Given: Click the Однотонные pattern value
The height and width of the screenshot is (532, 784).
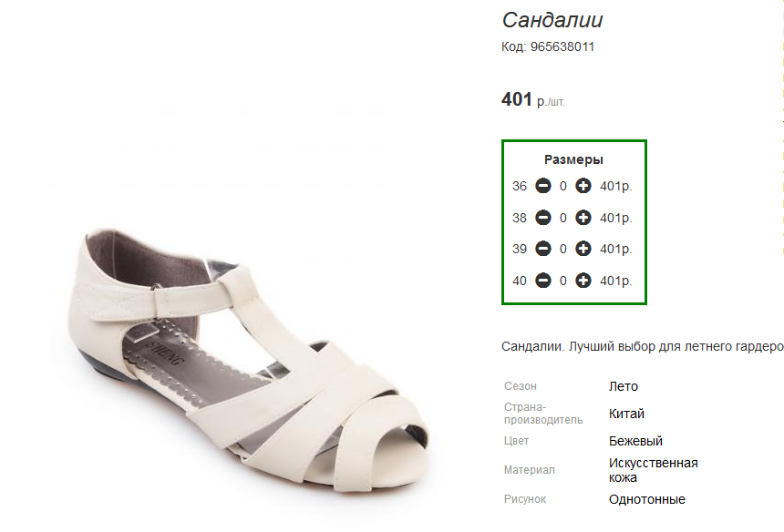Looking at the screenshot, I should coord(647,499).
